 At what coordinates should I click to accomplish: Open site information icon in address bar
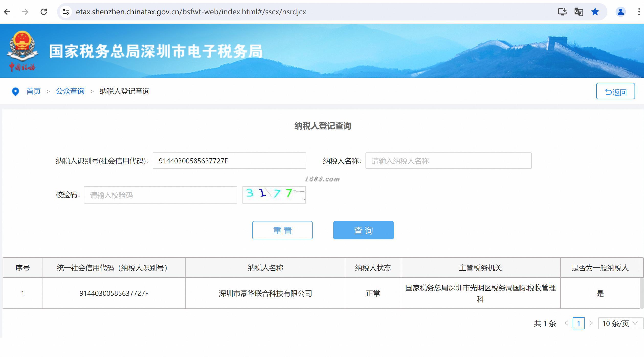66,12
